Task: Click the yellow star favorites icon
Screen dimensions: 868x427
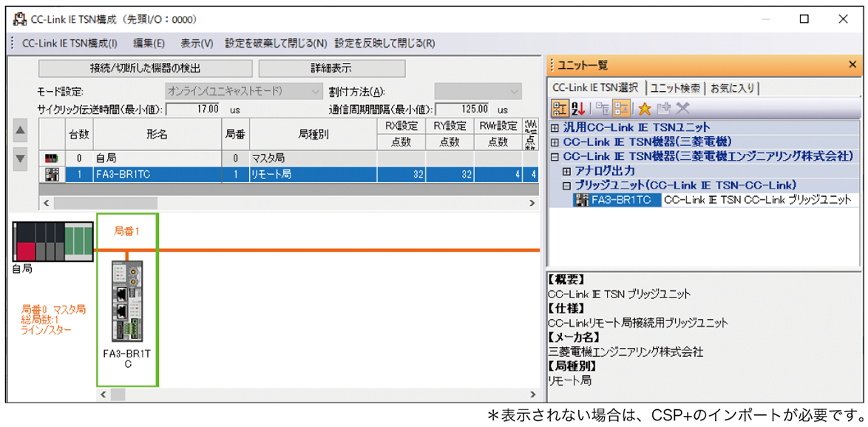Action: [644, 109]
